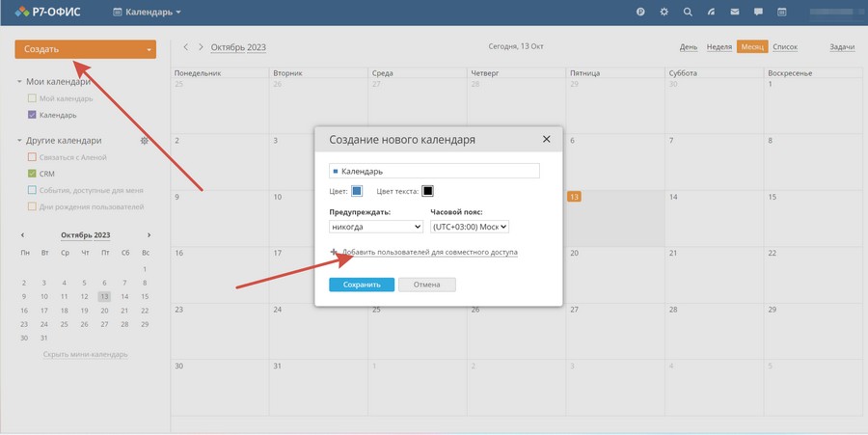868x435 pixels.
Task: Open the Предупреждать dropdown set to никогда
Action: pyautogui.click(x=375, y=227)
